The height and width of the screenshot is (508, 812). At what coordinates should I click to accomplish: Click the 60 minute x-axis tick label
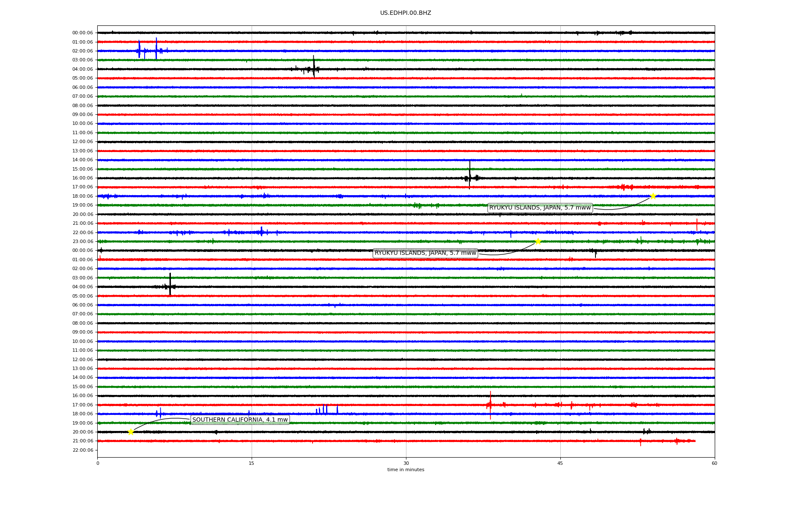[x=714, y=463]
